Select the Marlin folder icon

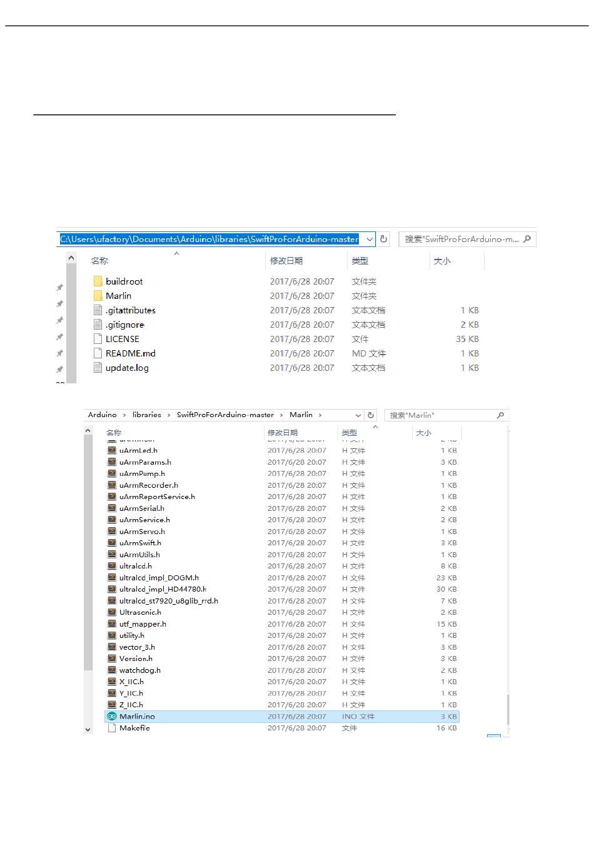pos(98,296)
